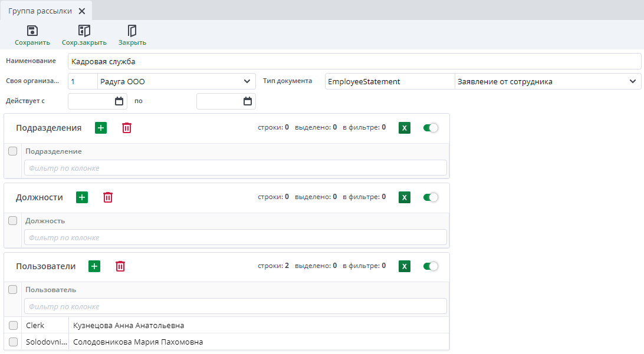Select all rows in Пользователи header checkbox

(13, 290)
